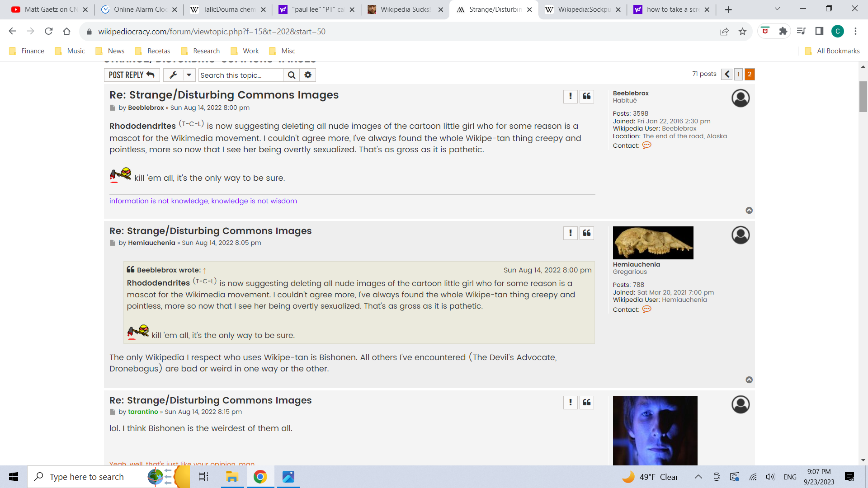The width and height of the screenshot is (868, 488).
Task: Jump to top from Beeblebrox's post
Action: click(x=749, y=211)
